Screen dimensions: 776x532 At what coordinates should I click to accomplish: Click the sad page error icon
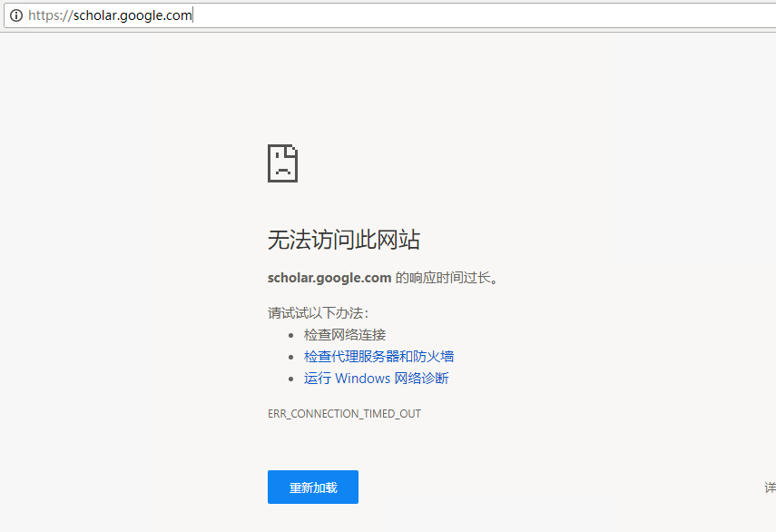point(282,163)
